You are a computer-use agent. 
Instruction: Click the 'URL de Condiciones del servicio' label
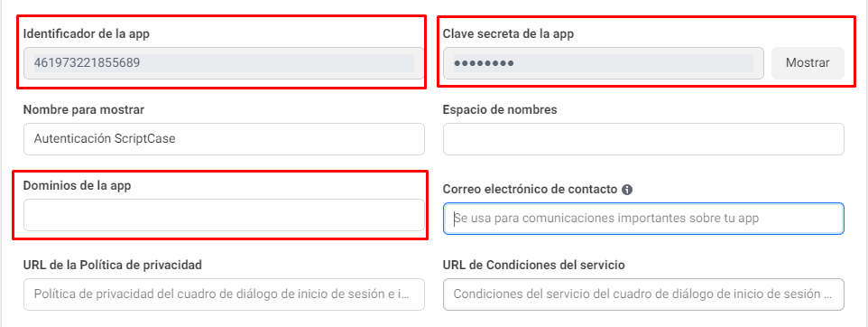click(533, 265)
